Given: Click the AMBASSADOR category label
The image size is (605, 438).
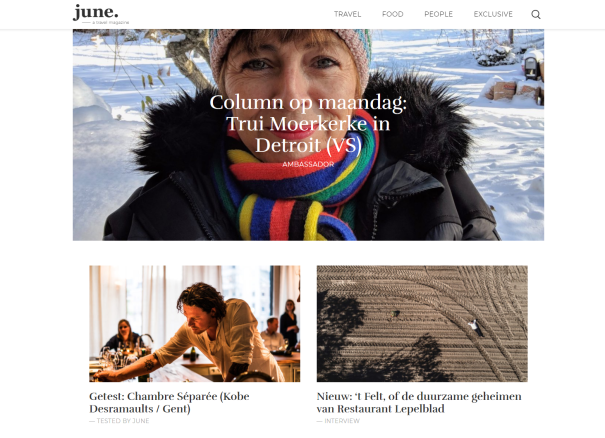Looking at the screenshot, I should coord(308,164).
